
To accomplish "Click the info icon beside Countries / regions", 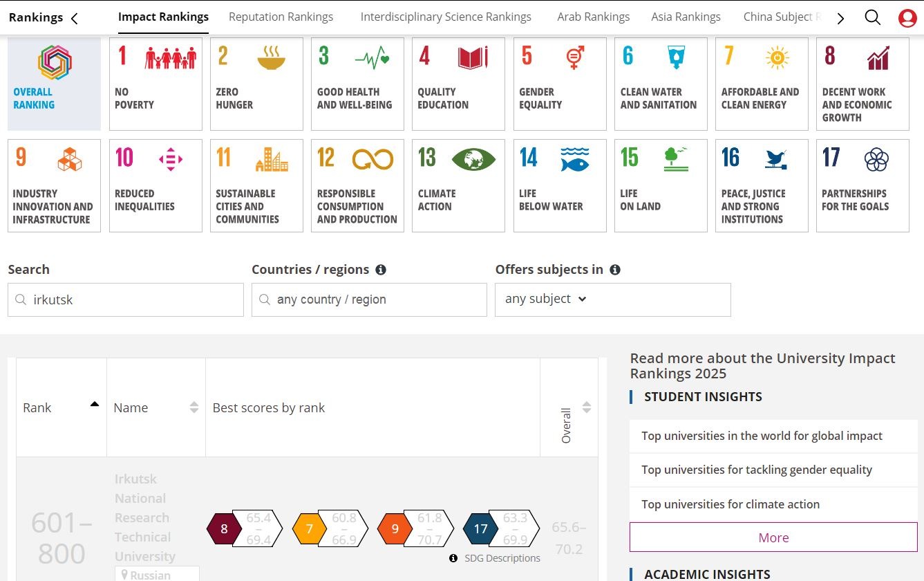I will tap(381, 270).
